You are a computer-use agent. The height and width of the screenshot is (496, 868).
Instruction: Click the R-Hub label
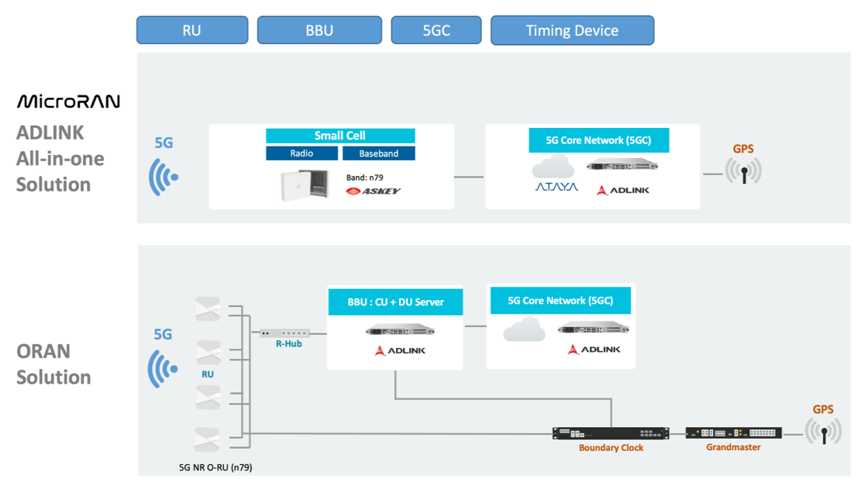pos(289,344)
